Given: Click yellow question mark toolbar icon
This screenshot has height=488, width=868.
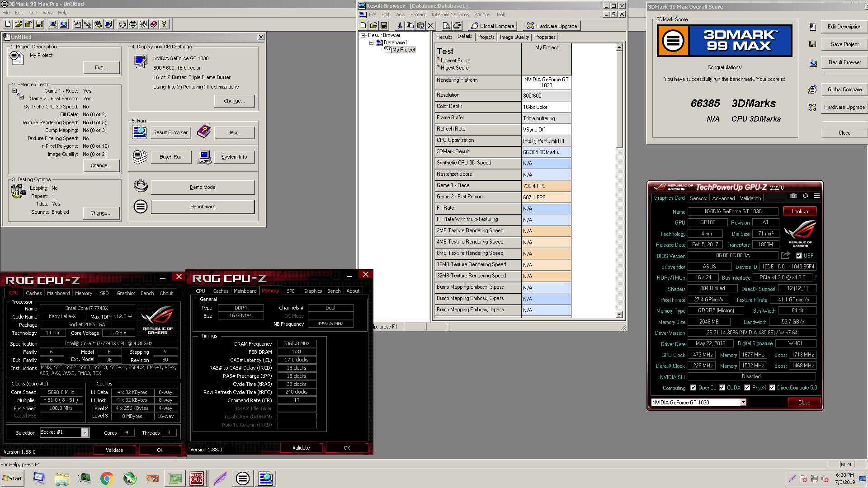Looking at the screenshot, I should 164,24.
